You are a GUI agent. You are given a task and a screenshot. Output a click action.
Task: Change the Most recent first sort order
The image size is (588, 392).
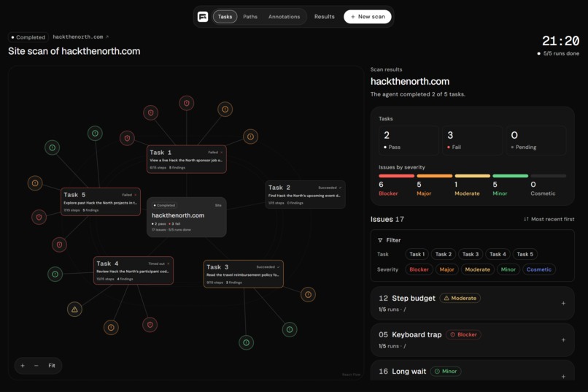[549, 219]
